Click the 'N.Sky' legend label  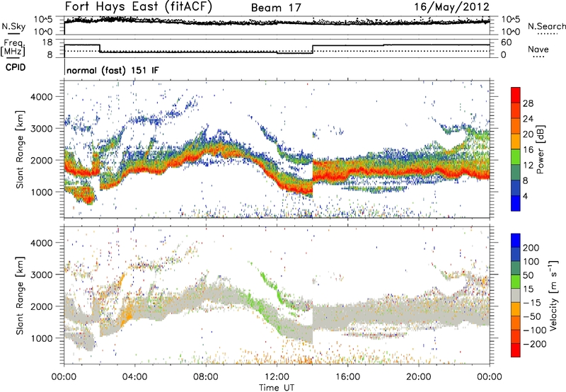(13, 26)
